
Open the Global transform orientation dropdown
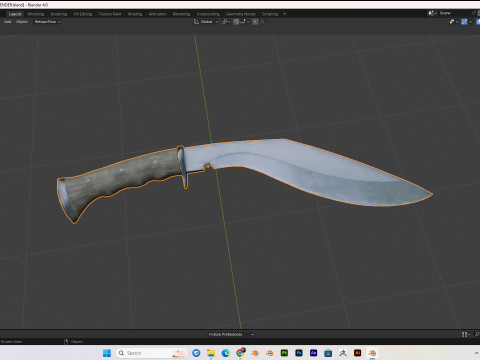[206, 22]
